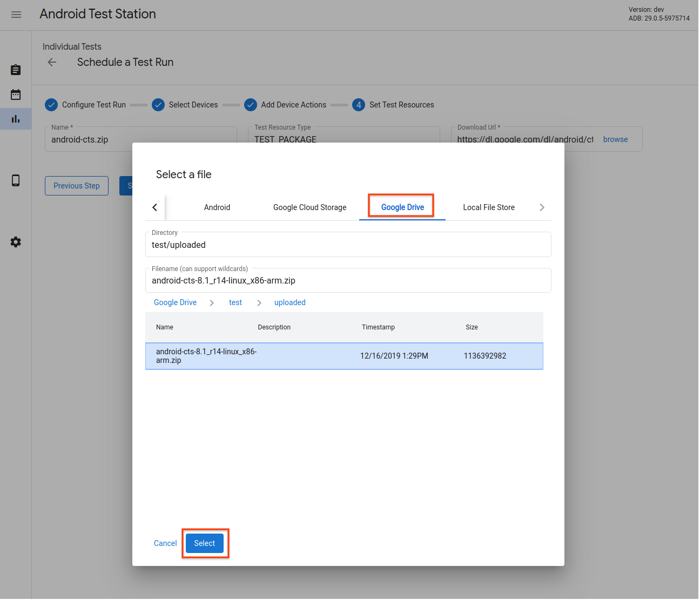The width and height of the screenshot is (700, 600).
Task: Open Test Plans using the calendar sidebar icon
Action: (16, 94)
